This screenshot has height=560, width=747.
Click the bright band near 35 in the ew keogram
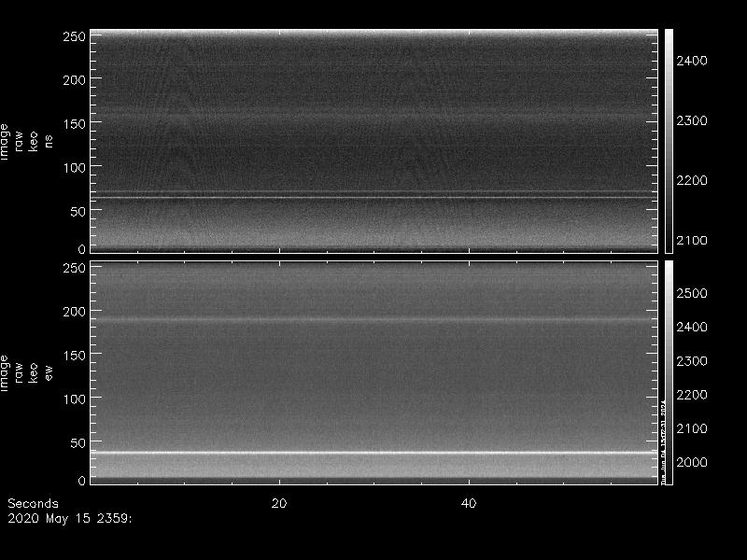click(373, 453)
